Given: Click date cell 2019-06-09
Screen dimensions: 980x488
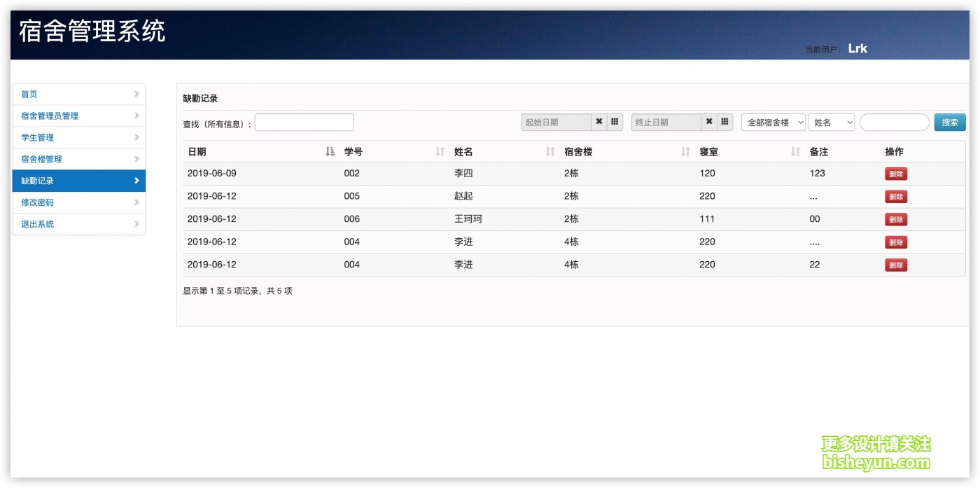Looking at the screenshot, I should click(212, 173).
